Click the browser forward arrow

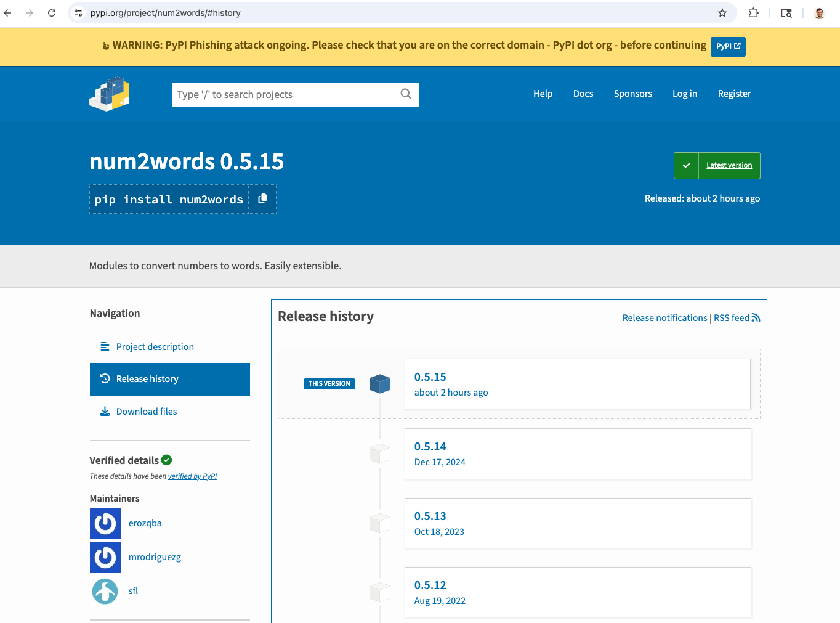(x=30, y=13)
